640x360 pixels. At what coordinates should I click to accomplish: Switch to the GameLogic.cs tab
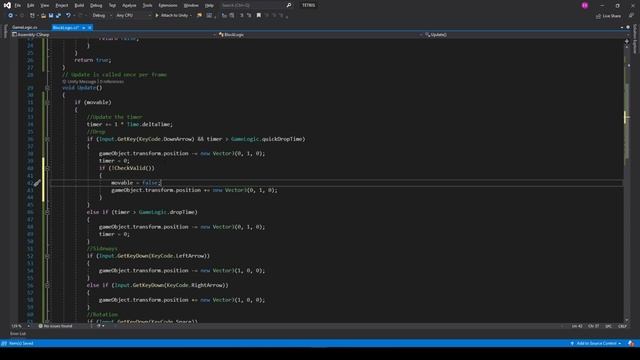click(24, 27)
